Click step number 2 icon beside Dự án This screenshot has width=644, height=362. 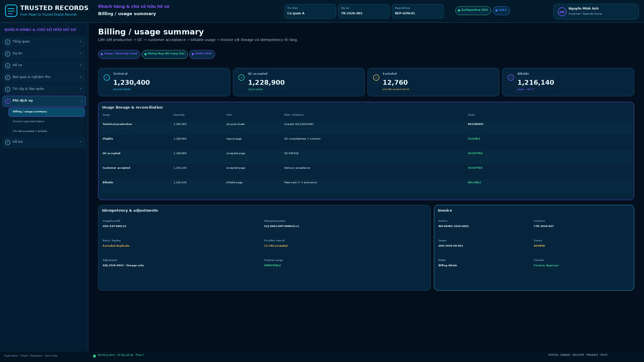(8, 54)
